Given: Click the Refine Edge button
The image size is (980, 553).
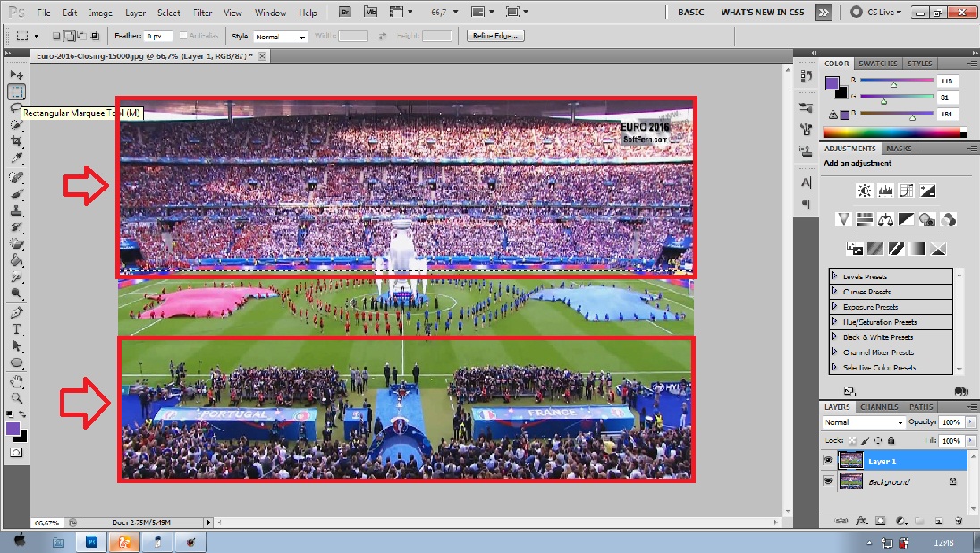Looking at the screenshot, I should click(x=495, y=37).
